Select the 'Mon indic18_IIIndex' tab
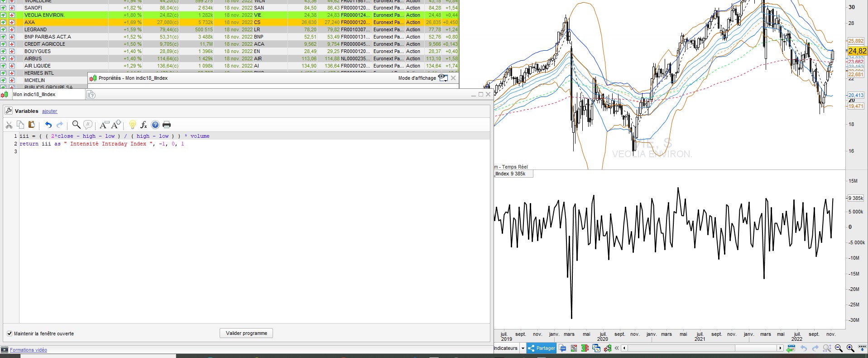 (x=34, y=95)
